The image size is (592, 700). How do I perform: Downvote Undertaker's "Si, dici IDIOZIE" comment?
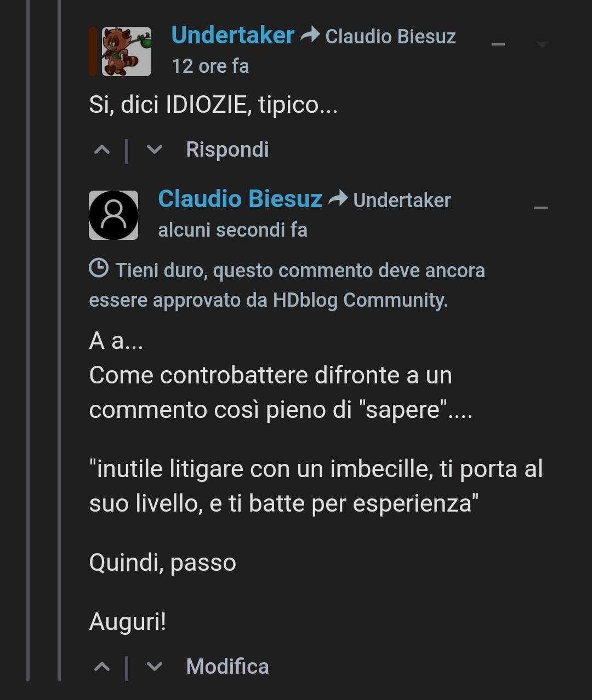[155, 150]
